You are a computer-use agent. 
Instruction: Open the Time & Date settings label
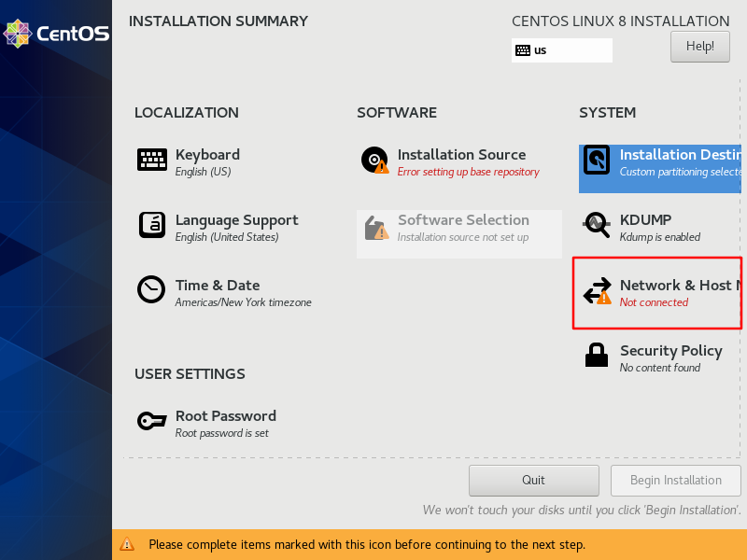[218, 286]
